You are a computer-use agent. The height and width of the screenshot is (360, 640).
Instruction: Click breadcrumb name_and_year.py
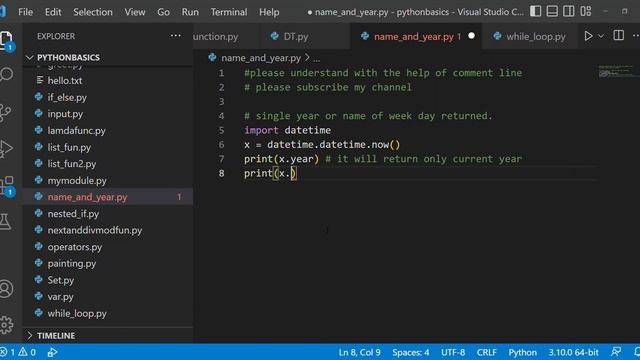[260, 58]
